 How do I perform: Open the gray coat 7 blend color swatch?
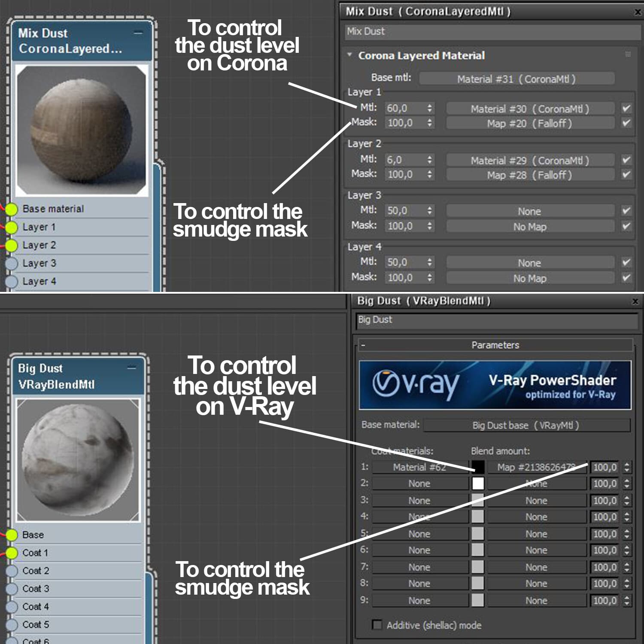click(478, 567)
